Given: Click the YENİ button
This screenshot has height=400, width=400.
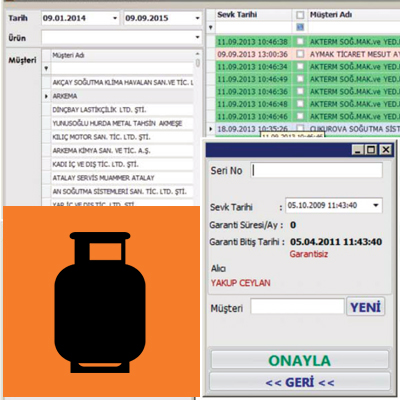Looking at the screenshot, I should click(365, 307).
